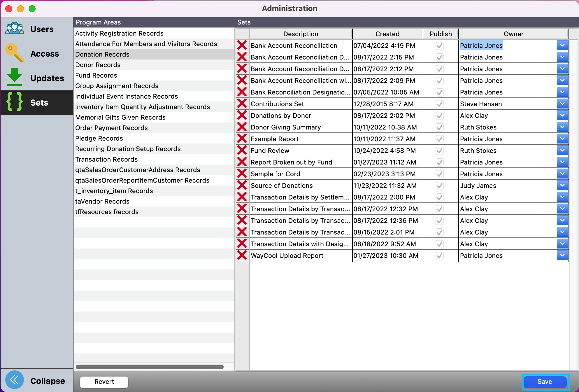579x392 pixels.
Task: Click the Save button
Action: (x=545, y=382)
